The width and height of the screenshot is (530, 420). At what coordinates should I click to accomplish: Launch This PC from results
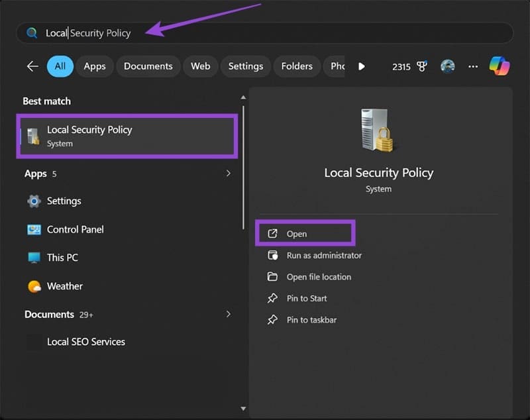[x=62, y=258]
